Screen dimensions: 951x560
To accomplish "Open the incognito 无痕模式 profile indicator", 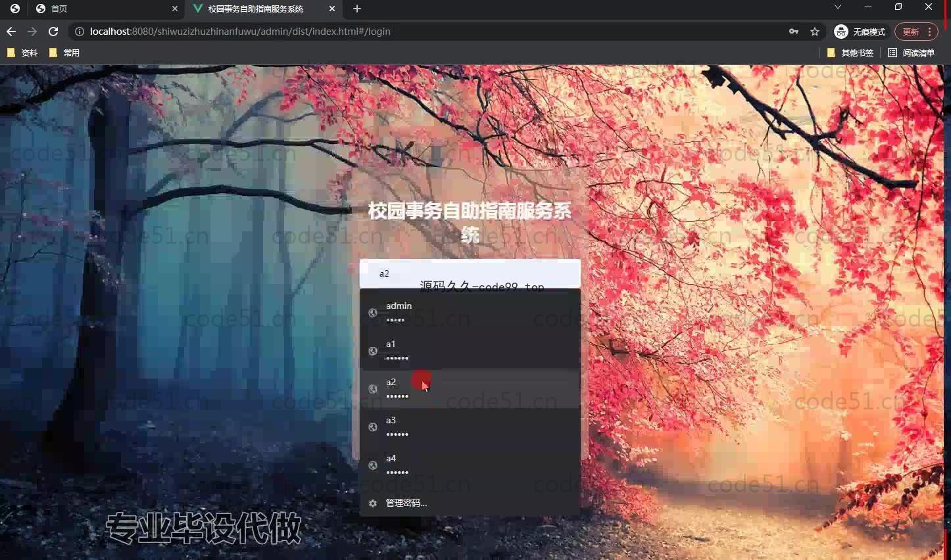I will (x=860, y=32).
